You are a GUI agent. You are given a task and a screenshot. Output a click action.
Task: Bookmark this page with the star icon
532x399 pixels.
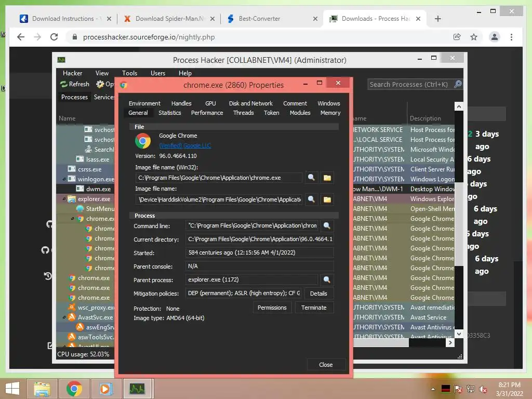(474, 37)
